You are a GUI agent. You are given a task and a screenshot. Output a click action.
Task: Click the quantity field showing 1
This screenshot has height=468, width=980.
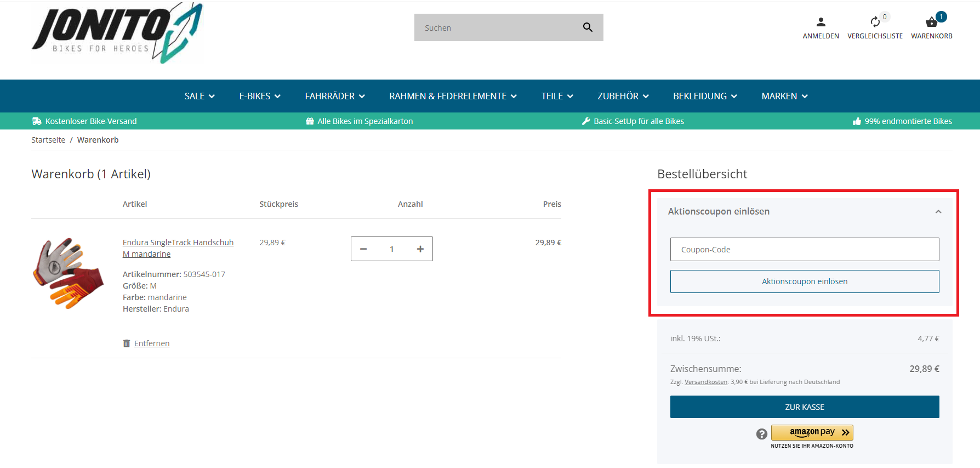point(392,249)
